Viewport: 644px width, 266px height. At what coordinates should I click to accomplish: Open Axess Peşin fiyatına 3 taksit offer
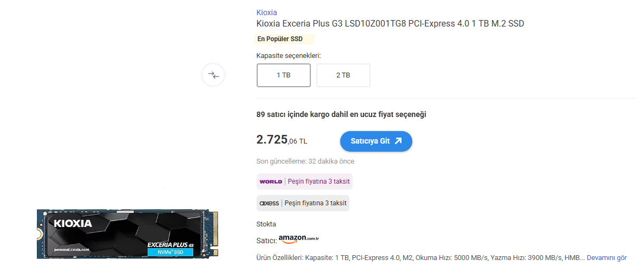pos(303,203)
